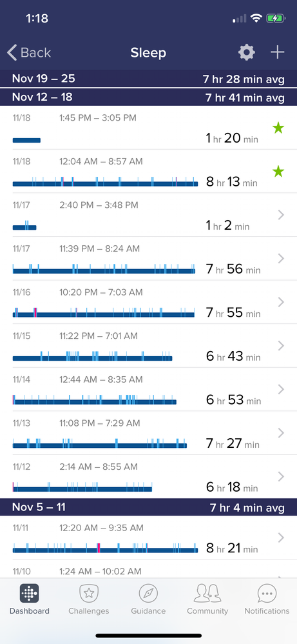The image size is (297, 644).
Task: Expand the 11/16 sleep entry chevron
Action: coord(281,302)
